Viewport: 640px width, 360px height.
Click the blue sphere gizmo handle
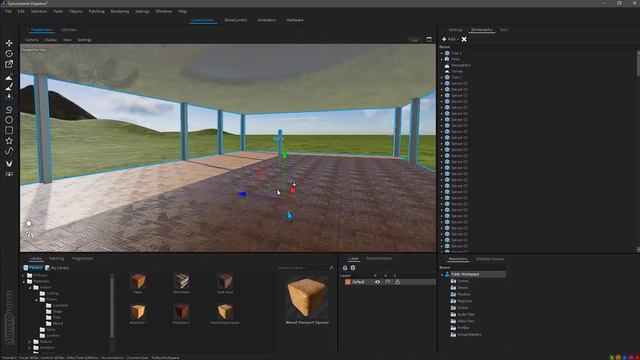click(289, 215)
